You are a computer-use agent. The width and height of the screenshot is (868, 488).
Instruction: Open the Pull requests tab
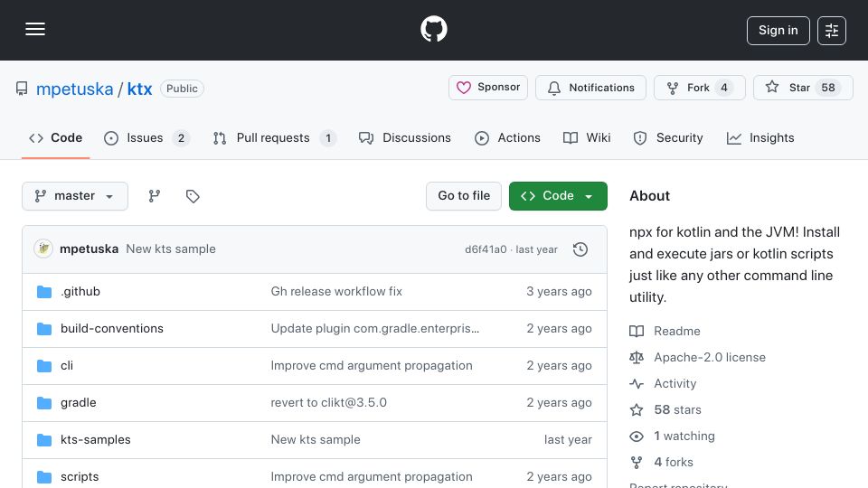coord(275,137)
